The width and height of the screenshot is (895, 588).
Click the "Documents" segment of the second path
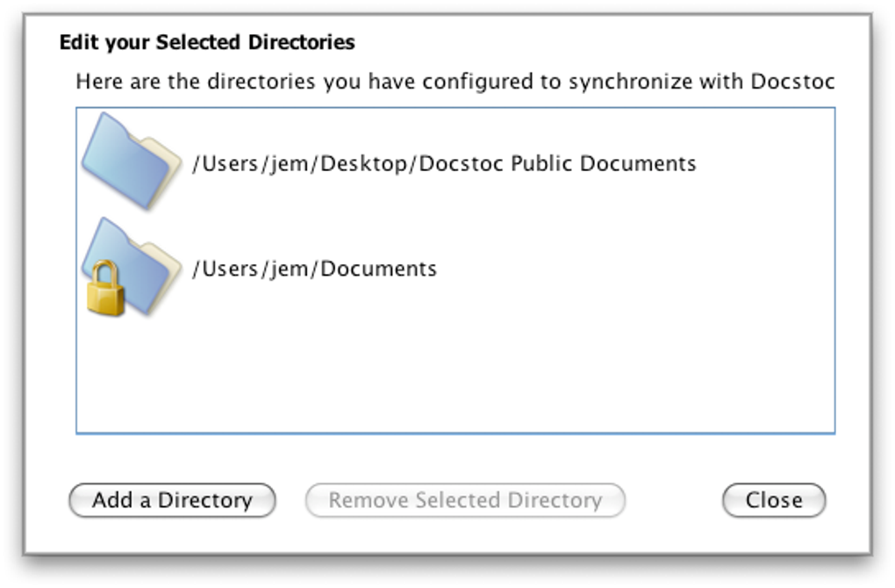point(378,269)
